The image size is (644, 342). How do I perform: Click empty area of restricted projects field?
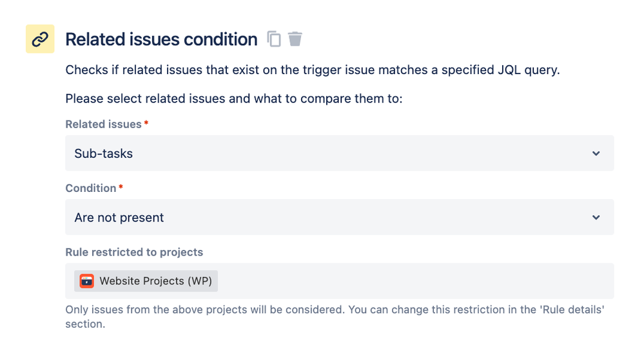click(x=413, y=281)
